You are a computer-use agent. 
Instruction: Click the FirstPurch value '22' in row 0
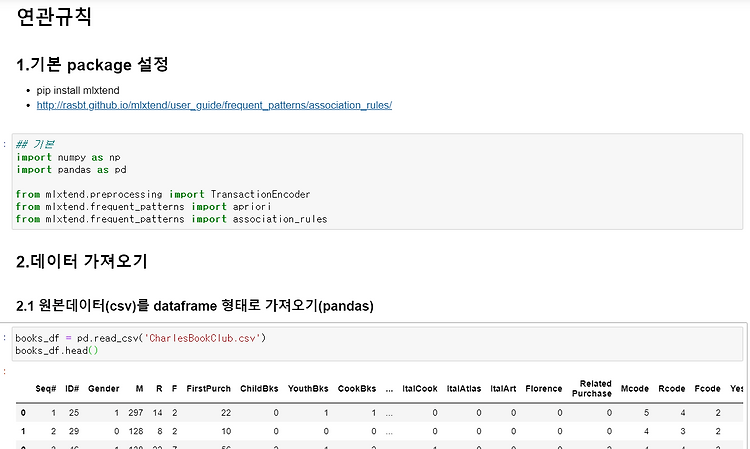point(226,413)
